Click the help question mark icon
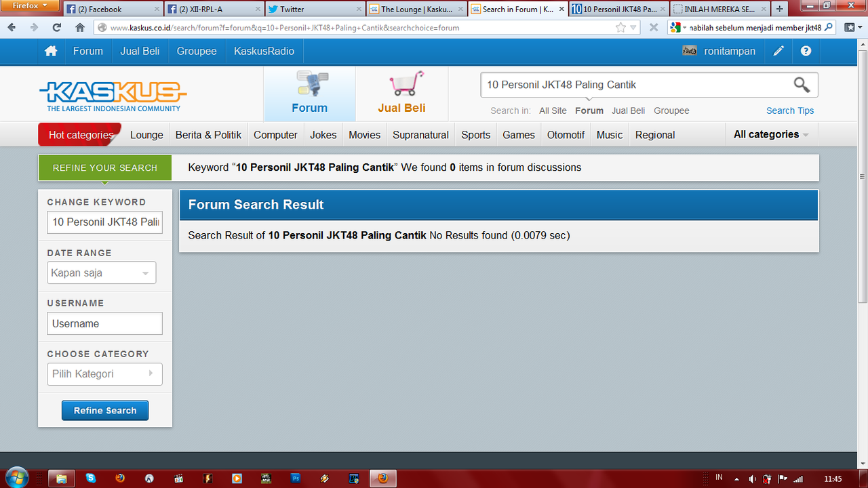 tap(806, 52)
